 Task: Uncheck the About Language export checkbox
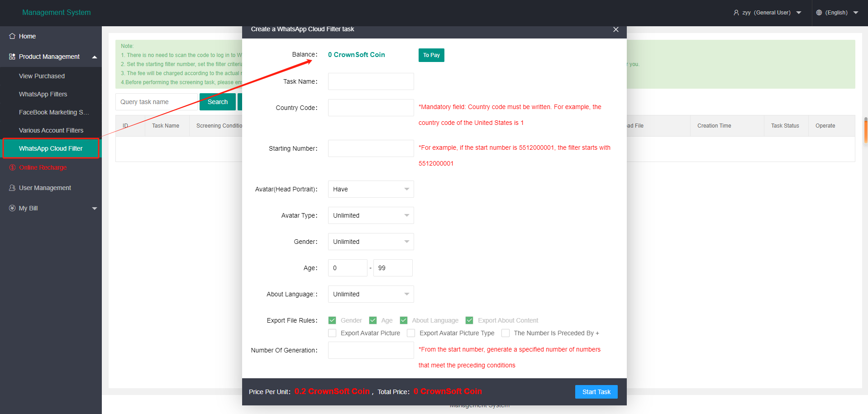point(404,320)
